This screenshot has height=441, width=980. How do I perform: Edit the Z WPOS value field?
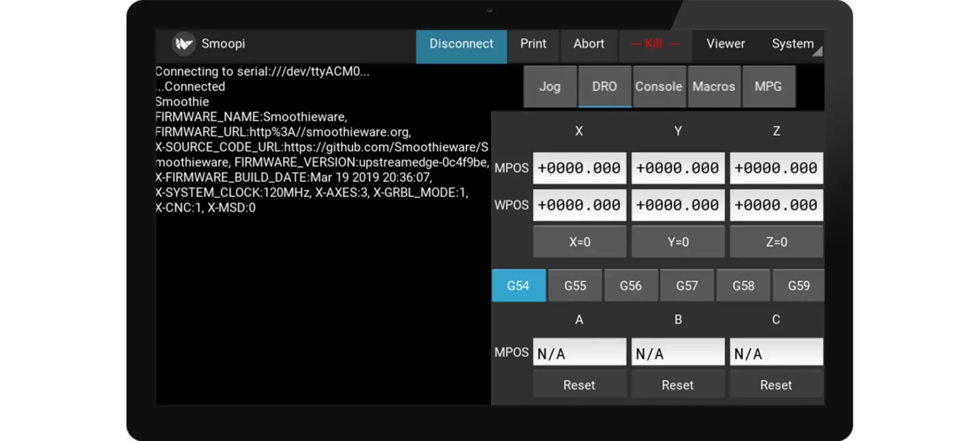point(777,205)
